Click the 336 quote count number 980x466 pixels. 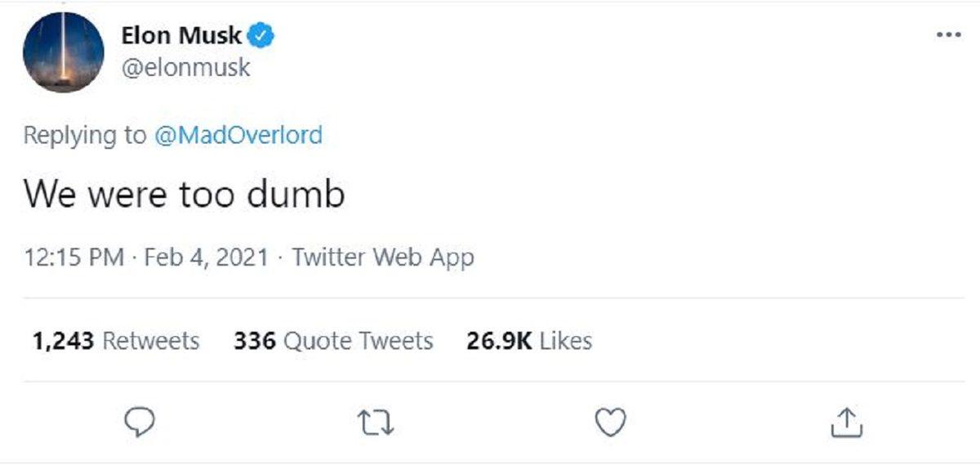coord(254,340)
